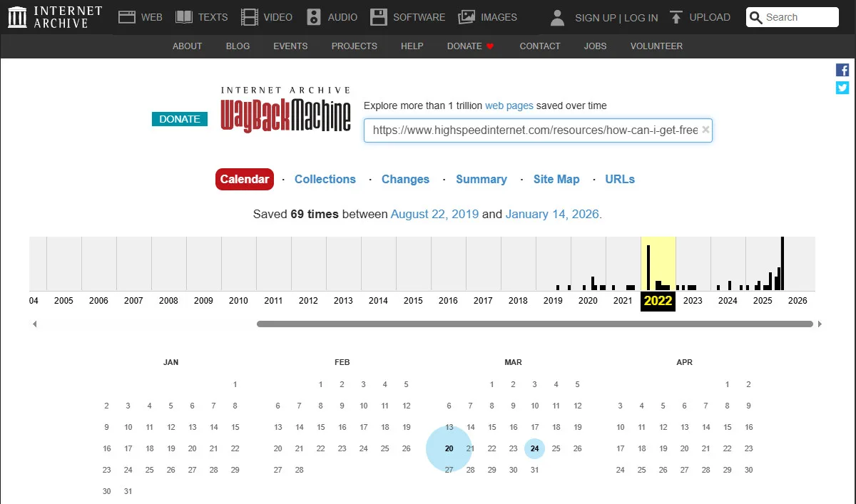Image resolution: width=856 pixels, height=504 pixels.
Task: Switch to the Collections tab
Action: 325,179
